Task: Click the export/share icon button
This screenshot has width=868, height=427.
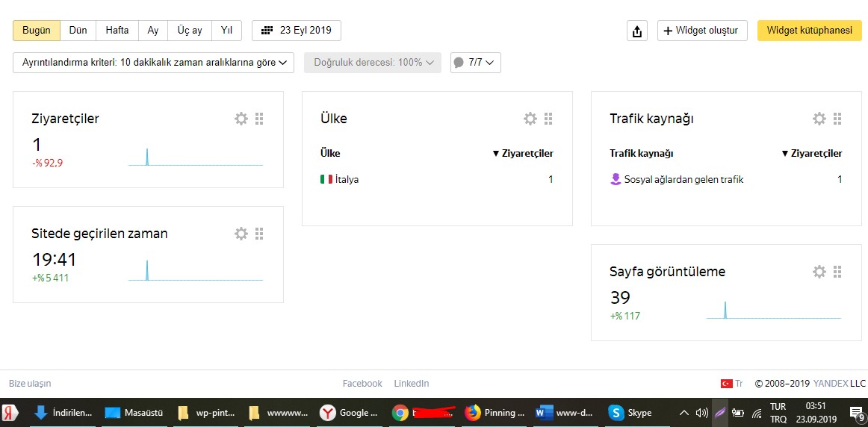Action: [x=637, y=31]
